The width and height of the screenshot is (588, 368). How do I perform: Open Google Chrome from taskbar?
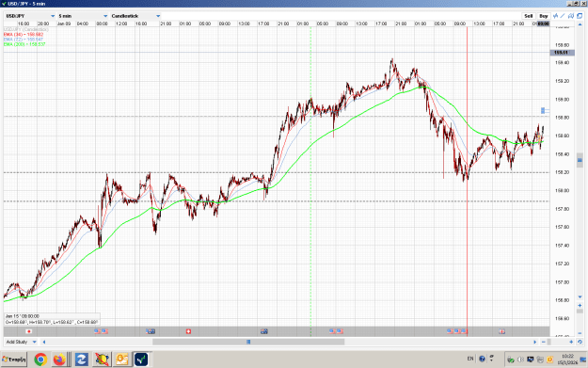tap(40, 360)
